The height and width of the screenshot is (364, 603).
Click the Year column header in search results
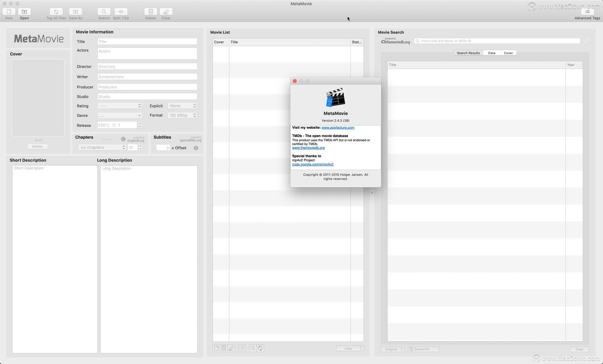[574, 65]
